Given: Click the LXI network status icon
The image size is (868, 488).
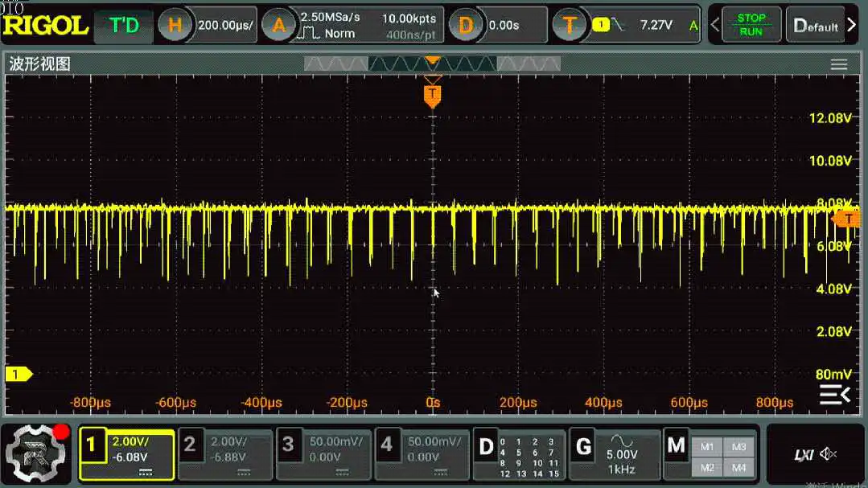Looking at the screenshot, I should [x=803, y=455].
